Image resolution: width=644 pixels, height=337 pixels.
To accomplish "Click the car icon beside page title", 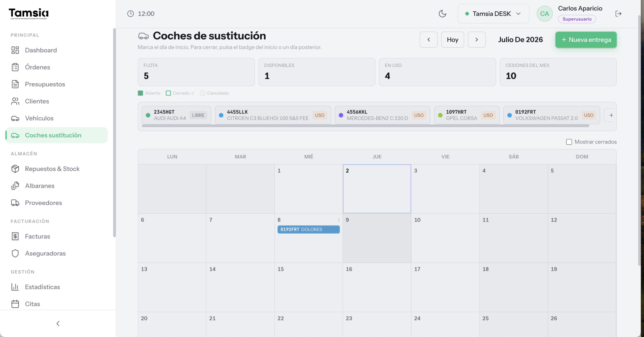I will [x=143, y=36].
